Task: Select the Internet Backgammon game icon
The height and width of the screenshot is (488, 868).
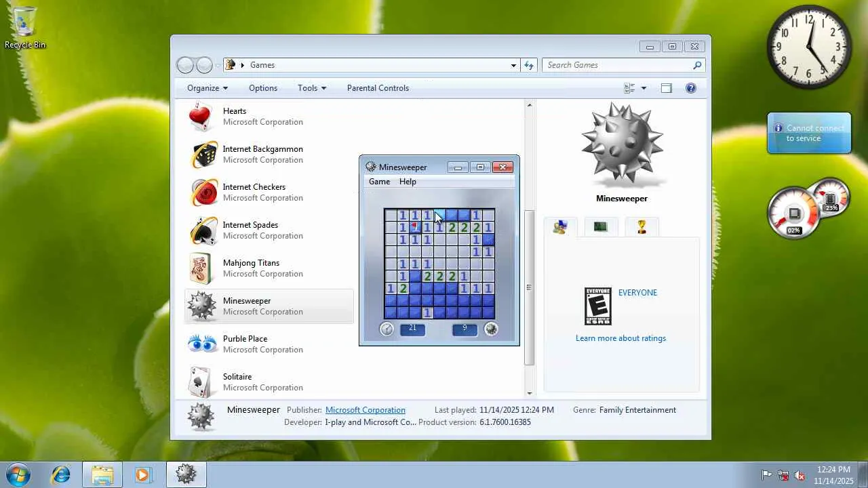Action: [x=203, y=155]
